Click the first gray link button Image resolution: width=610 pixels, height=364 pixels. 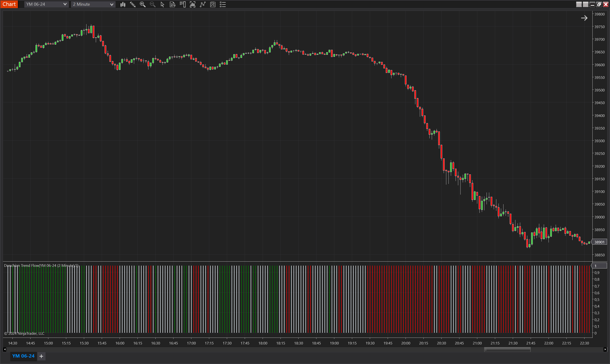[579, 5]
